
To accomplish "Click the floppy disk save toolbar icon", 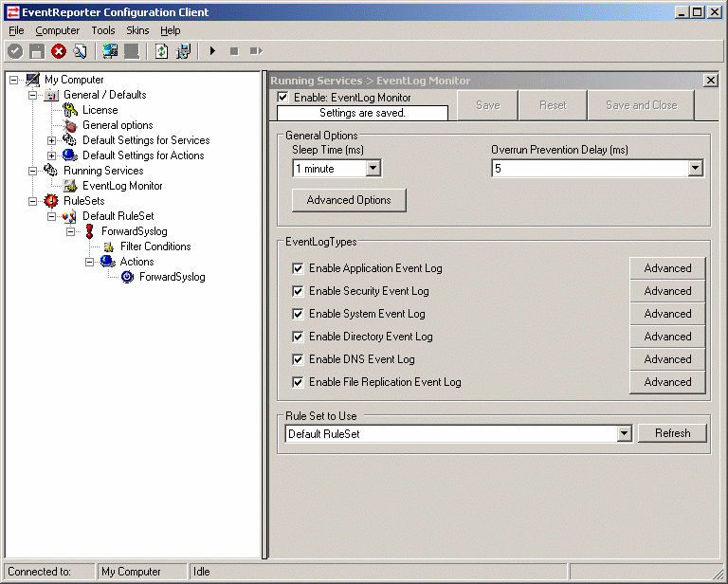I will point(37,51).
